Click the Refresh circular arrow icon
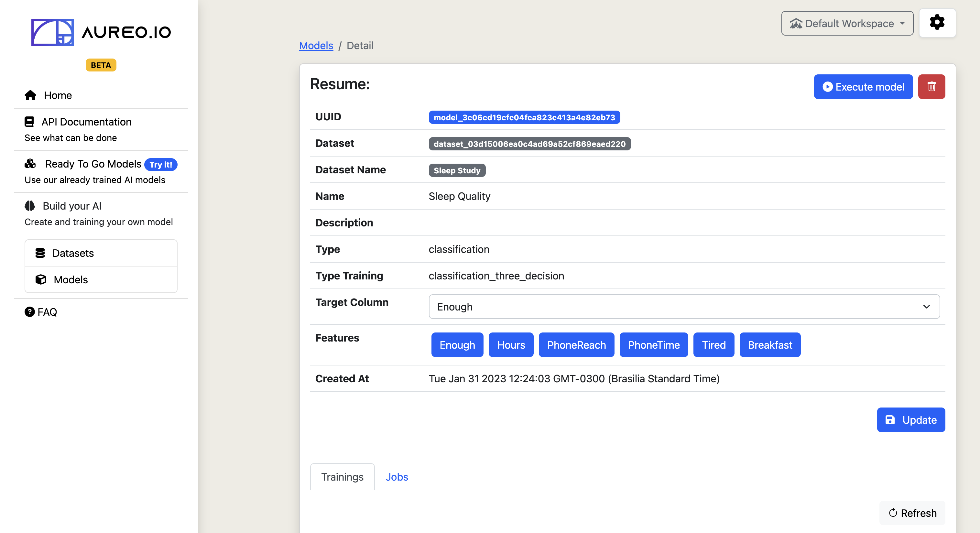This screenshot has height=533, width=980. [893, 513]
